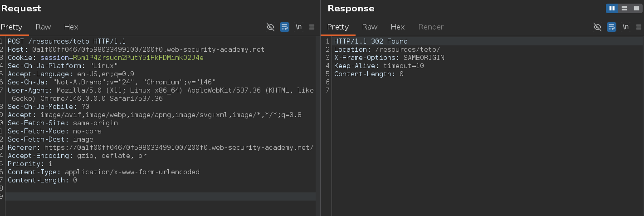This screenshot has height=216, width=644.
Task: Select top-bottom stacked layout icon
Action: click(x=624, y=8)
